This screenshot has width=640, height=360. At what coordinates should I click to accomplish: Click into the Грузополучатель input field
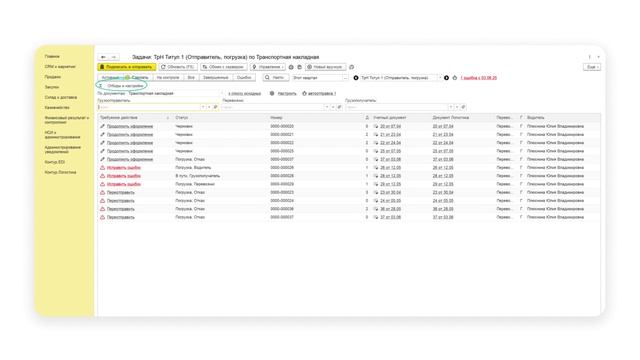coord(397,107)
